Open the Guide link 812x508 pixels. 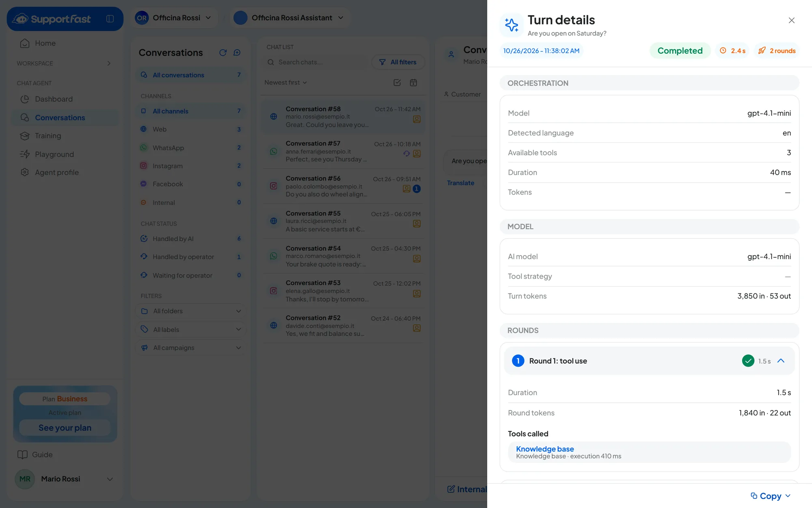coord(35,455)
